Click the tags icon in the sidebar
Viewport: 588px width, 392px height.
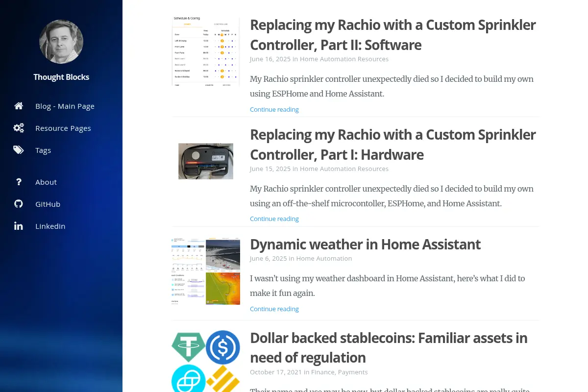(x=19, y=150)
